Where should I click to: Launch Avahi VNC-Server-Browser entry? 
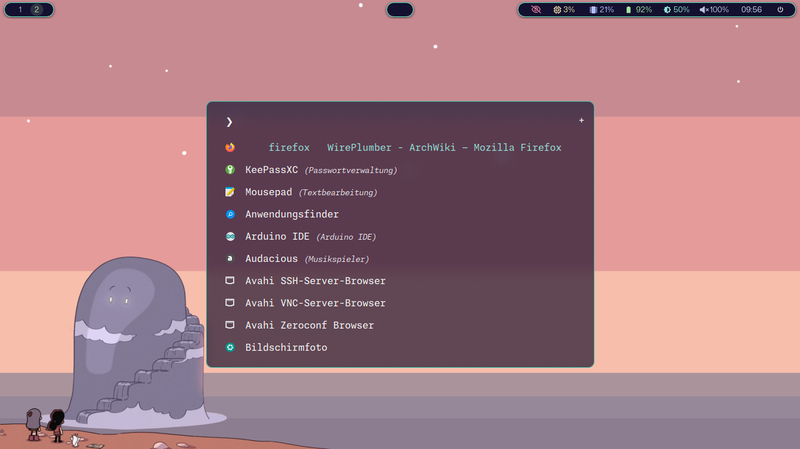pyautogui.click(x=400, y=303)
